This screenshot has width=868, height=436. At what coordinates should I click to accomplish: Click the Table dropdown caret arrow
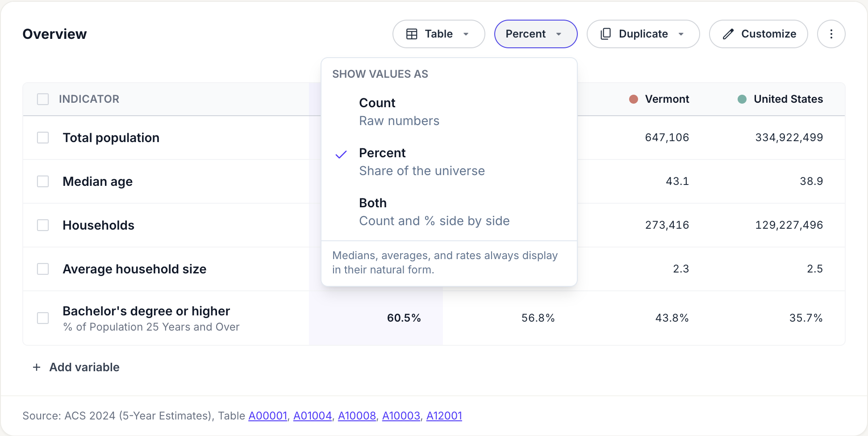[x=466, y=34]
